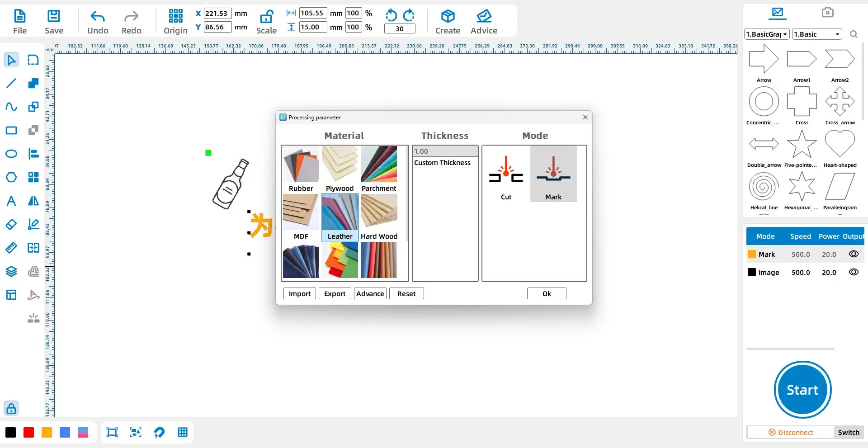Select Hard Wood material
Viewport: 868px width, 448px height.
click(379, 217)
